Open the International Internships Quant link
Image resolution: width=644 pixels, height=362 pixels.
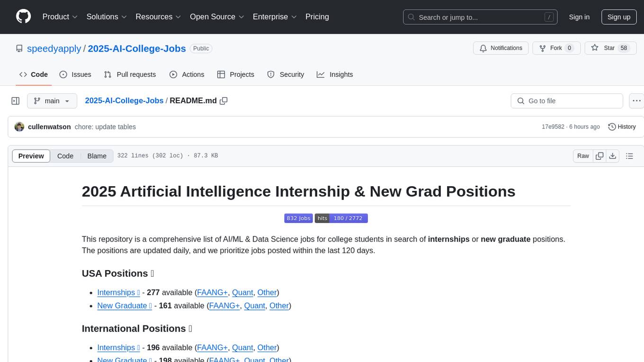pyautogui.click(x=242, y=347)
